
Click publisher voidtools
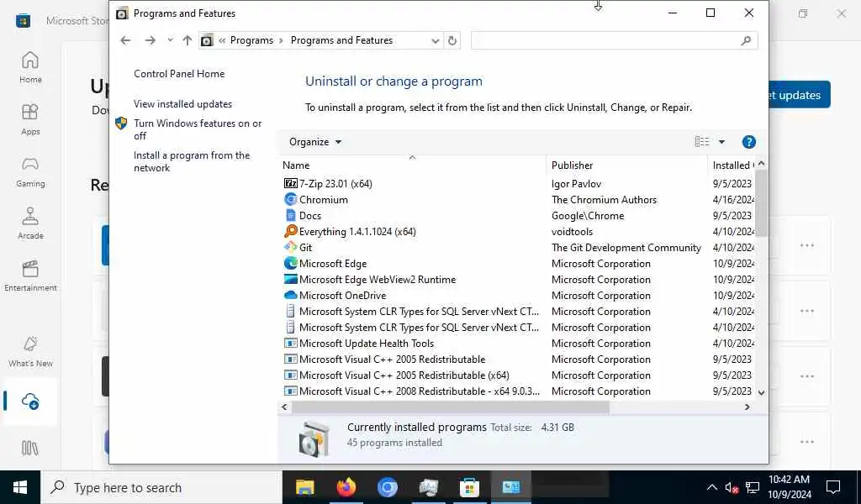coord(572,232)
